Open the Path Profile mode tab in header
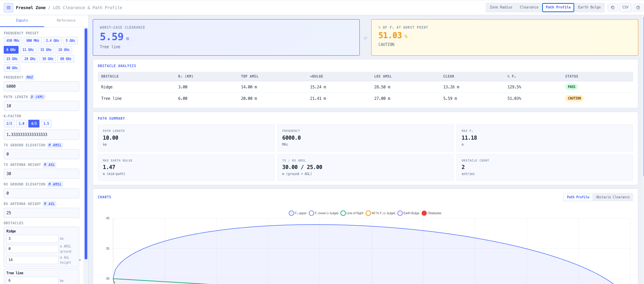The height and width of the screenshot is (284, 644). pos(558,7)
